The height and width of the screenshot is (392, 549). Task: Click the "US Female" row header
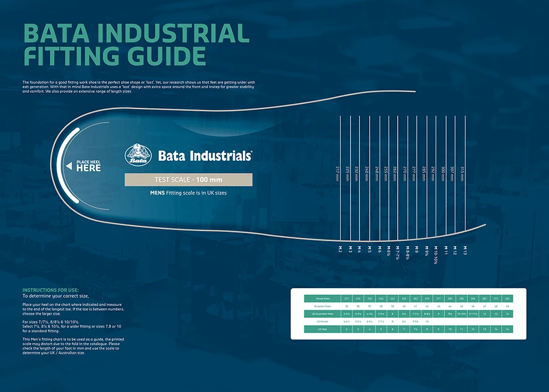[x=322, y=321]
